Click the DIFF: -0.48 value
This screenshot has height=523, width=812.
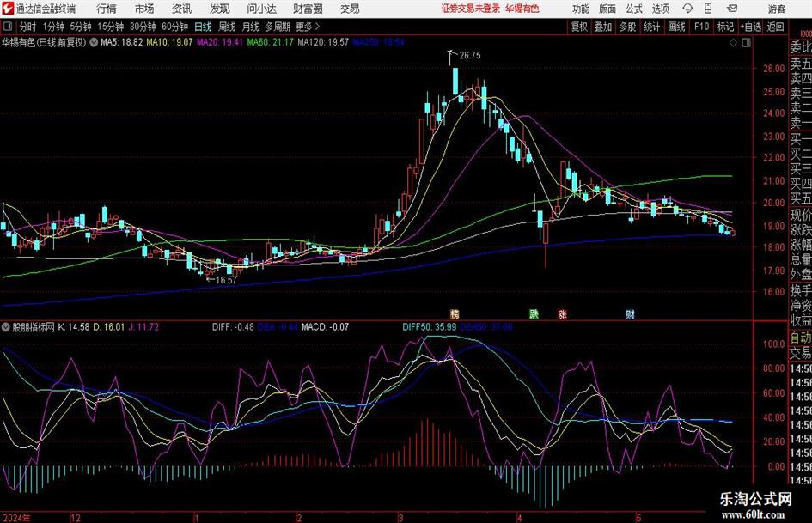233,327
